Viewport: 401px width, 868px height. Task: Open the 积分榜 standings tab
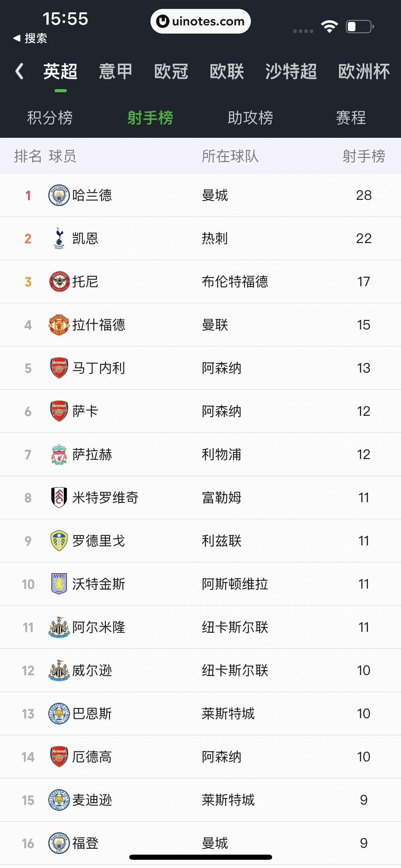tap(50, 118)
